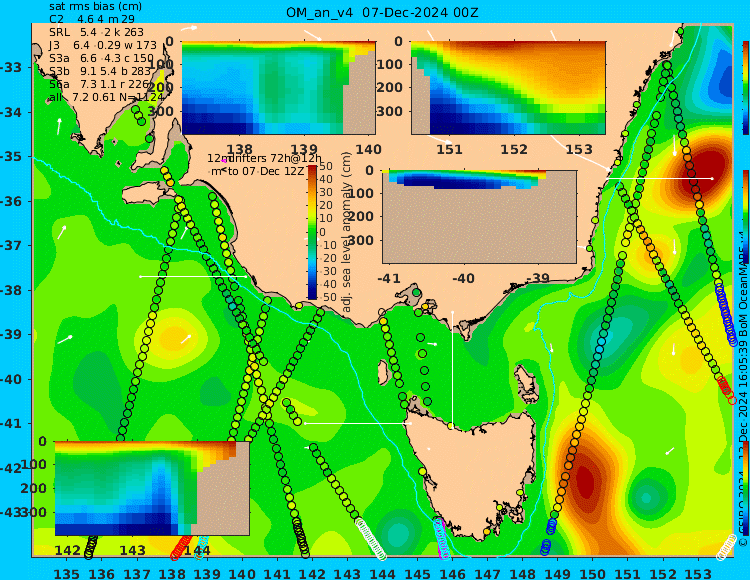Click the S3a satellite statistics row
The width and height of the screenshot is (750, 580).
pyautogui.click(x=101, y=58)
